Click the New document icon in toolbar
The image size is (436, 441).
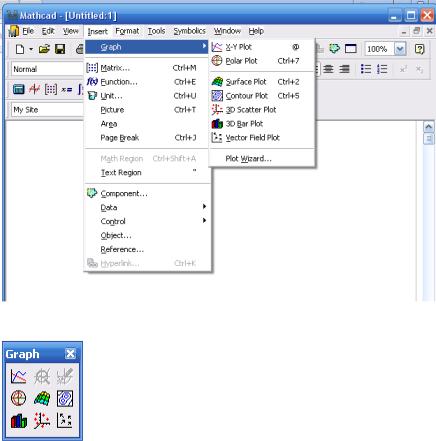(20, 49)
